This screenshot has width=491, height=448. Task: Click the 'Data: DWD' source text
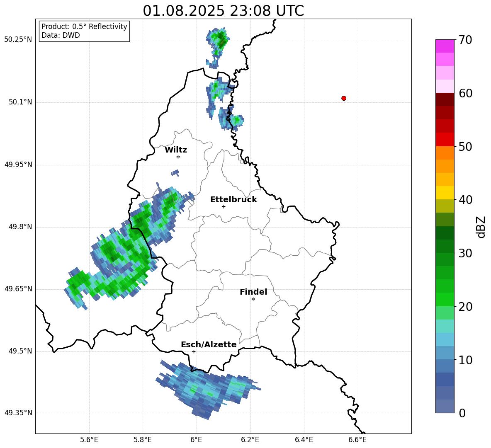coord(61,35)
